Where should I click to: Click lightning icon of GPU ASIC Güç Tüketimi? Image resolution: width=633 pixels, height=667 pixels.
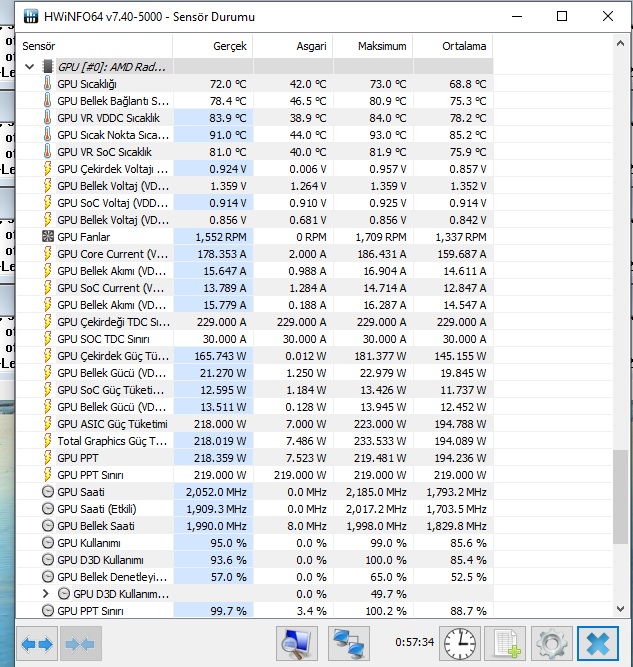pyautogui.click(x=48, y=424)
